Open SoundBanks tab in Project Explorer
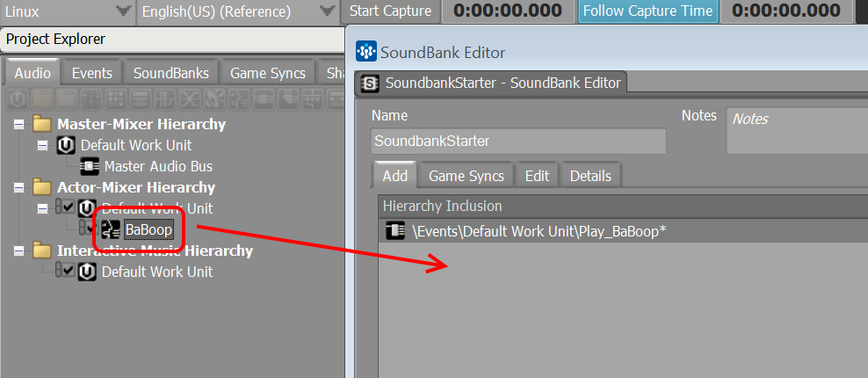The height and width of the screenshot is (378, 868). click(x=171, y=73)
